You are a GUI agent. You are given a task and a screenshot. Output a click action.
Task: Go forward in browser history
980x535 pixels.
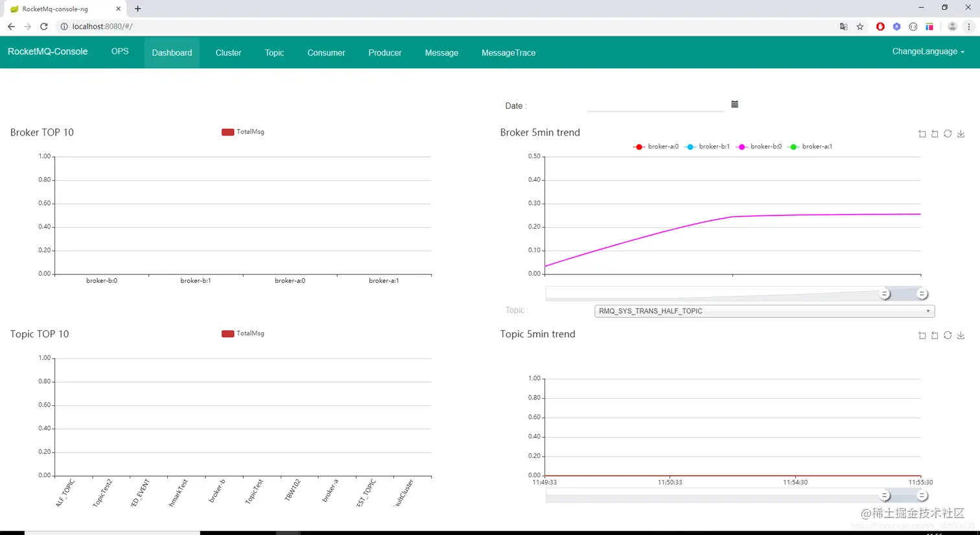click(x=27, y=27)
